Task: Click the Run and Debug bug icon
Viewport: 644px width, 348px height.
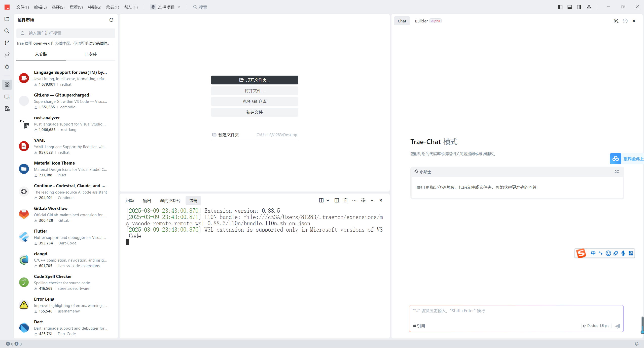Action: pos(7,67)
